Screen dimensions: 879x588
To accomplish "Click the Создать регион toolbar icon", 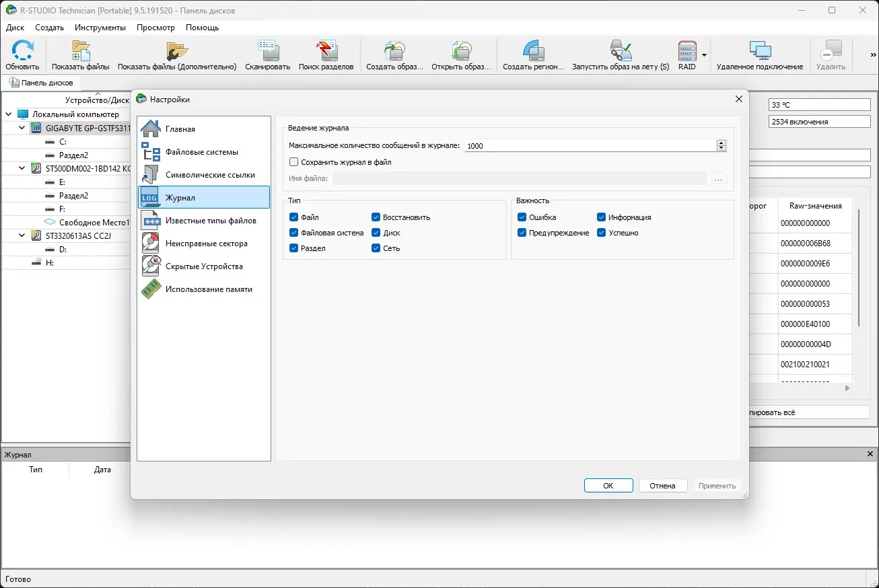I will [x=533, y=55].
